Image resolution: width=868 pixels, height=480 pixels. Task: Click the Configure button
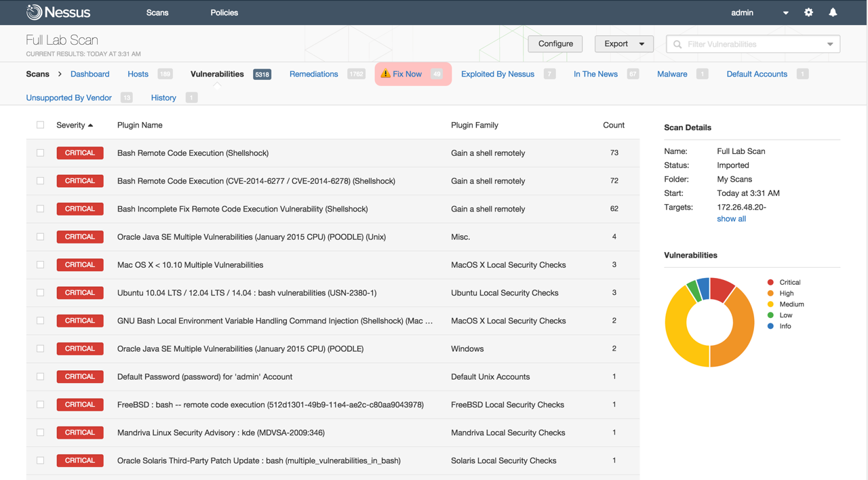click(x=555, y=44)
